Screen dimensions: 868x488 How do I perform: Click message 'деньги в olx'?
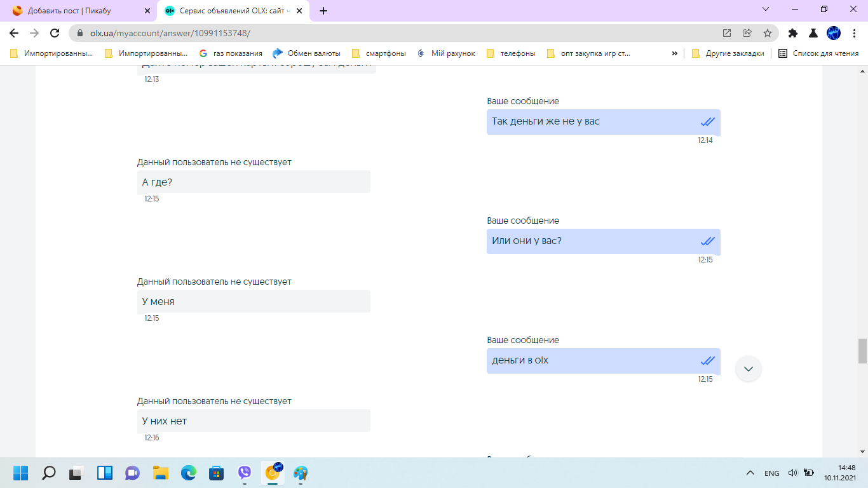[604, 360]
